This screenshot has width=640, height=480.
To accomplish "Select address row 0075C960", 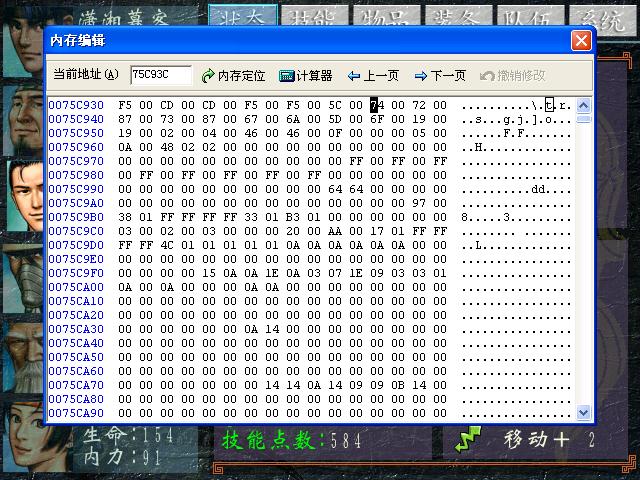I will [76, 147].
